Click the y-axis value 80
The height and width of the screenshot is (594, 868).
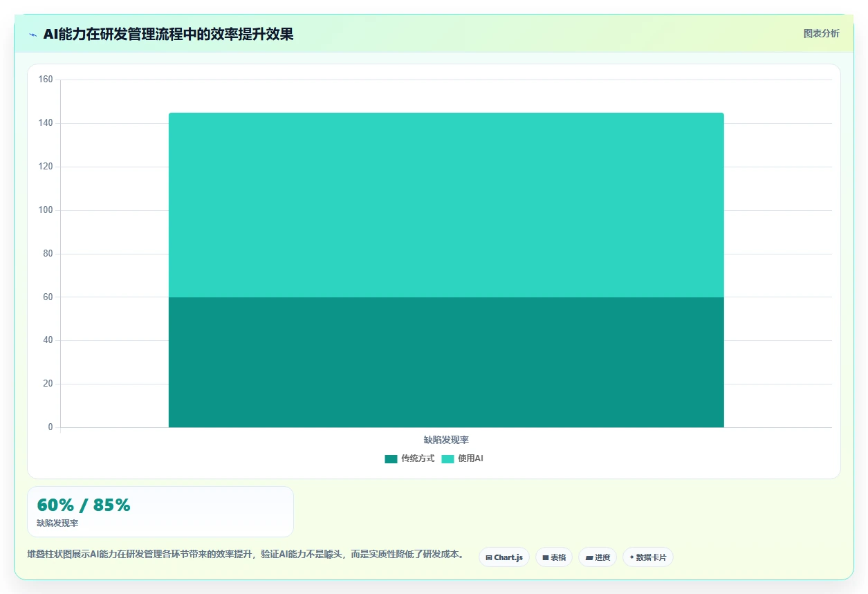point(48,254)
